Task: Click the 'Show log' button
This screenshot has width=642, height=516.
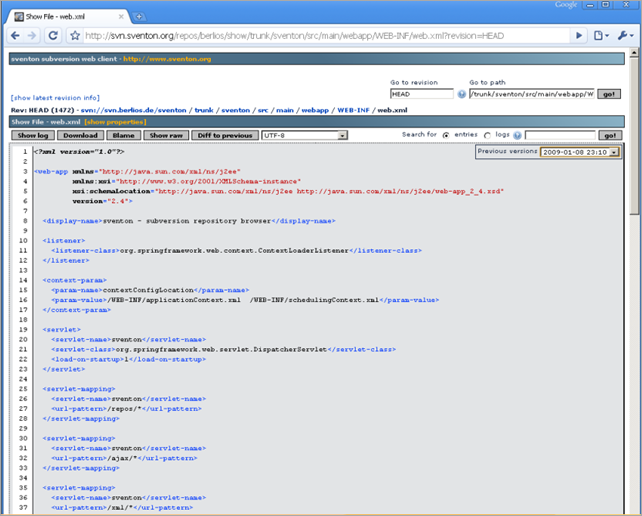Action: coord(31,135)
